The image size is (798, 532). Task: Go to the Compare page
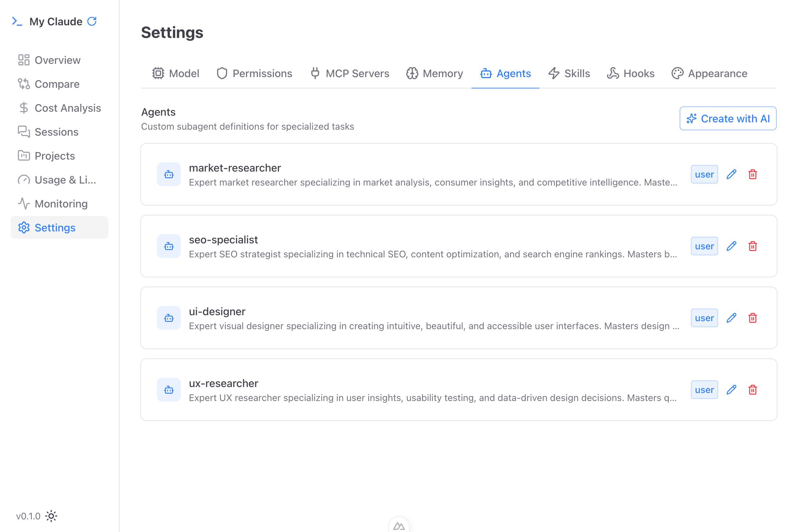[x=60, y=84]
